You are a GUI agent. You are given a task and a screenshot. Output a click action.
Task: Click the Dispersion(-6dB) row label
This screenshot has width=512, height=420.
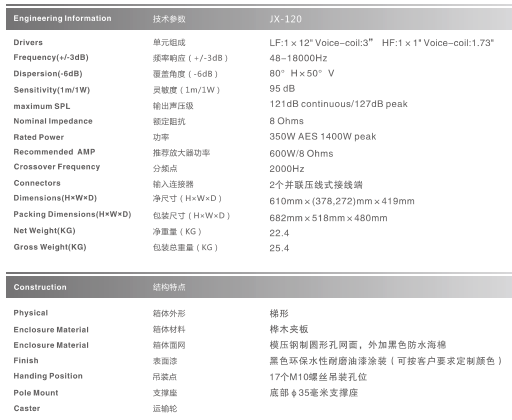pos(48,74)
